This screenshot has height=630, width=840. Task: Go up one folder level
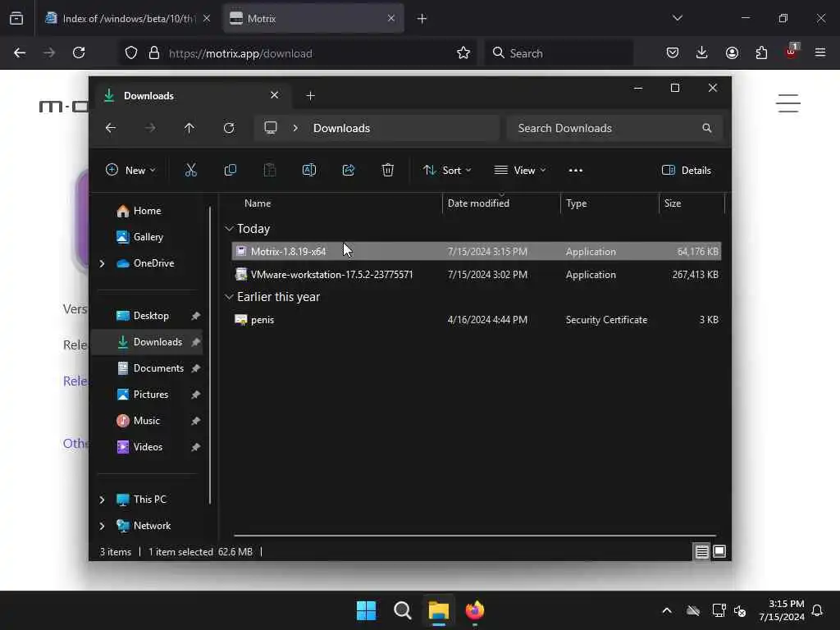pyautogui.click(x=189, y=128)
